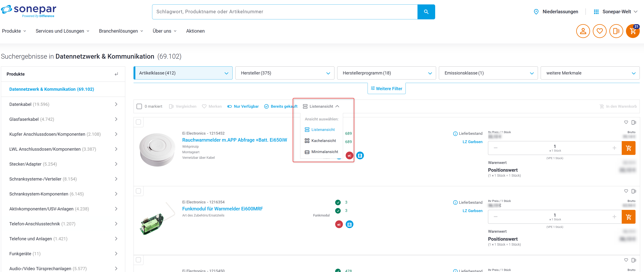Click the Funkmodul product image
Image resolution: width=644 pixels, height=272 pixels.
coord(157,219)
